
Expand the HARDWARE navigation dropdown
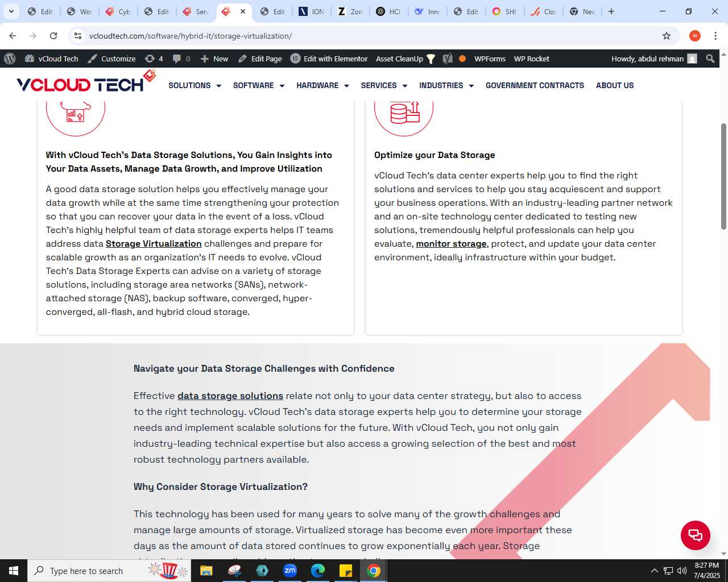click(322, 85)
